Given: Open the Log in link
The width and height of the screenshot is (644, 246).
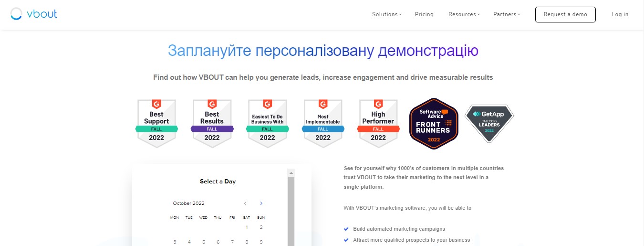Looking at the screenshot, I should click(620, 14).
